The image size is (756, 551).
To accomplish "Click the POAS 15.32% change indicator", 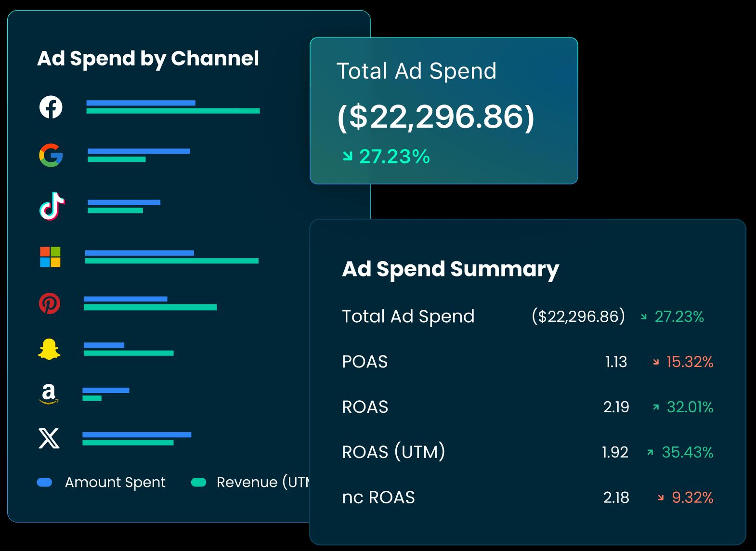I will 684,362.
